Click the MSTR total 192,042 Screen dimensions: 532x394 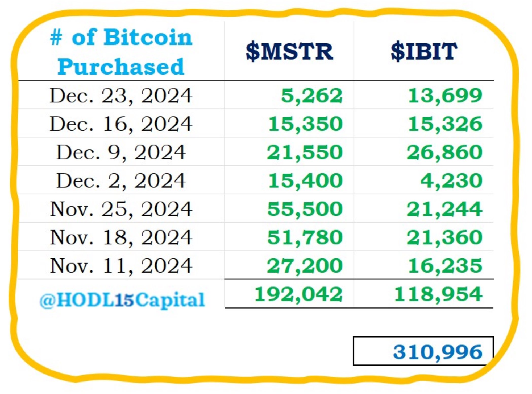[298, 294]
